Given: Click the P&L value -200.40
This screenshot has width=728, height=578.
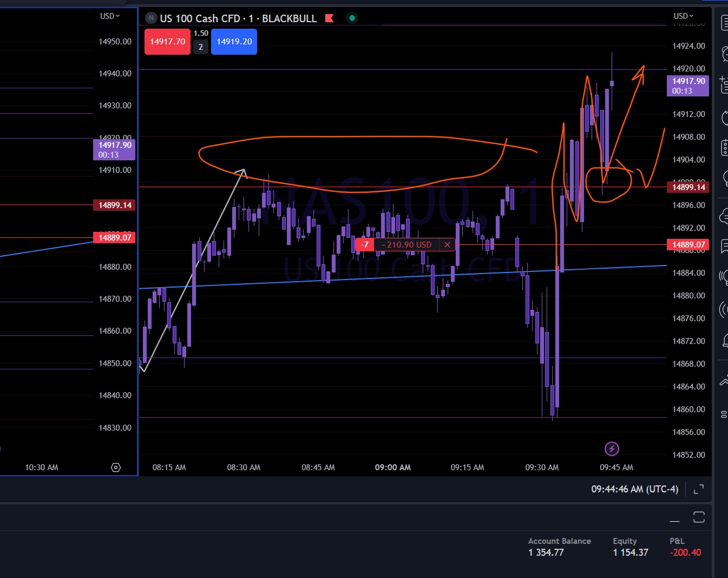Looking at the screenshot, I should [x=685, y=553].
